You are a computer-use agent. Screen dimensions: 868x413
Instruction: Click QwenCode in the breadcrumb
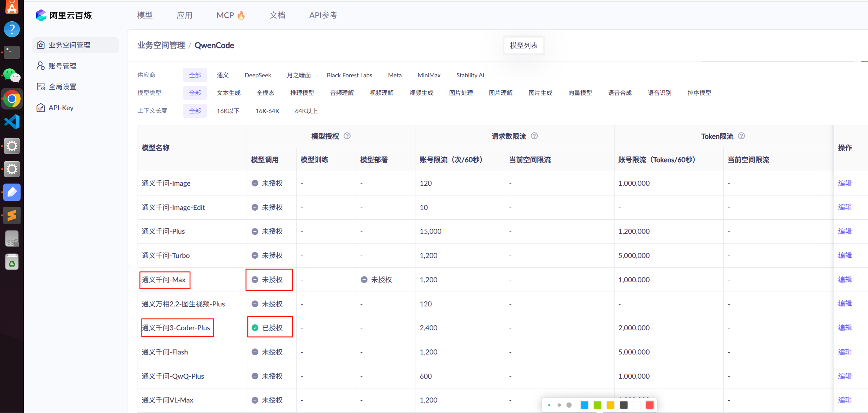coord(214,46)
